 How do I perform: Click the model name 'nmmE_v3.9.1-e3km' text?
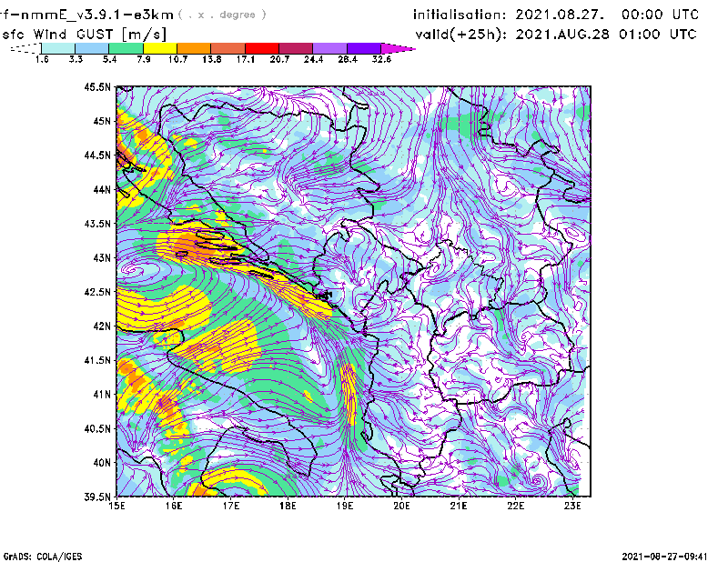point(96,15)
